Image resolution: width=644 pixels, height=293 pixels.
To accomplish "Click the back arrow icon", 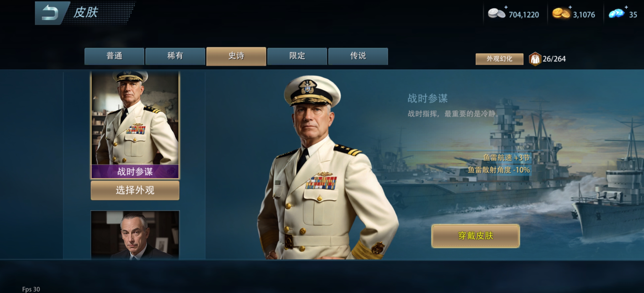I will tap(50, 12).
